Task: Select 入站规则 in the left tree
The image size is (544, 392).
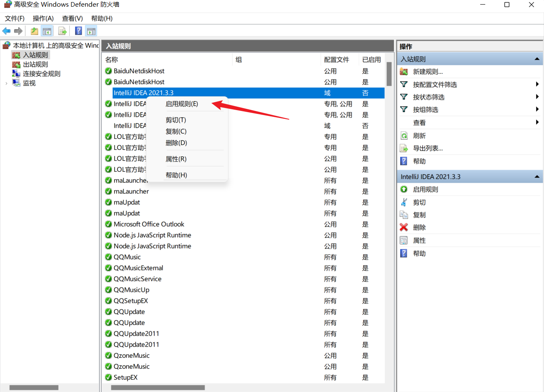Action: (35, 55)
